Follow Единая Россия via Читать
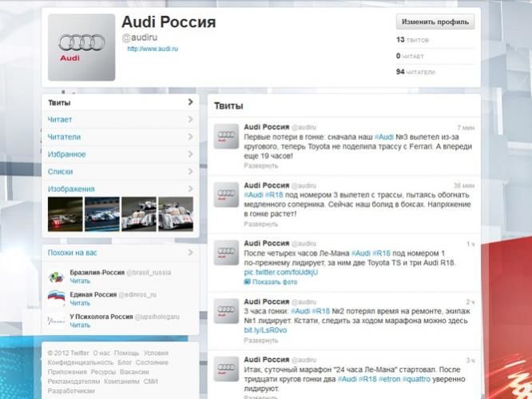The image size is (532, 399). tap(80, 303)
